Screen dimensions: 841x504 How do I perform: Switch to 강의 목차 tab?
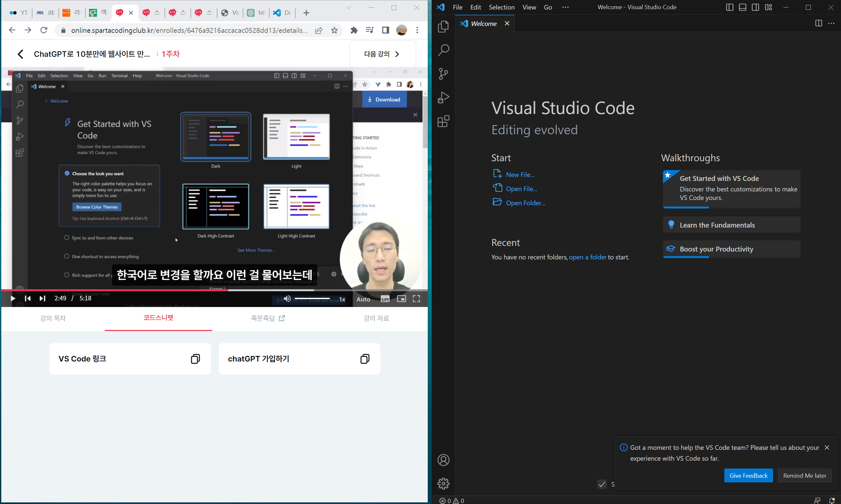pos(53,318)
